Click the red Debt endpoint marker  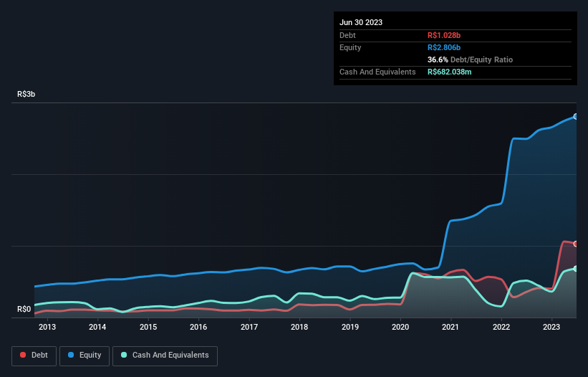pyautogui.click(x=576, y=244)
